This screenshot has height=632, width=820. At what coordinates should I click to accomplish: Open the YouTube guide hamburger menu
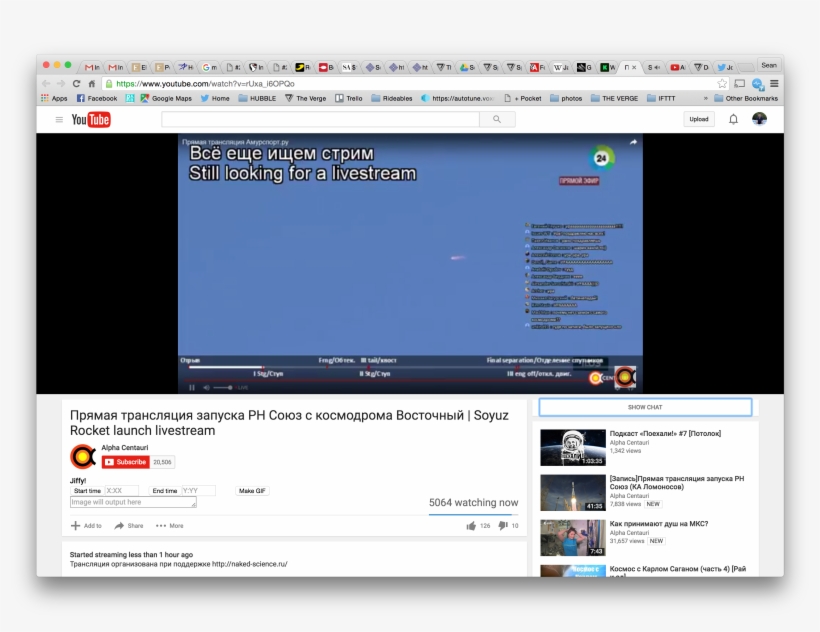pos(59,119)
